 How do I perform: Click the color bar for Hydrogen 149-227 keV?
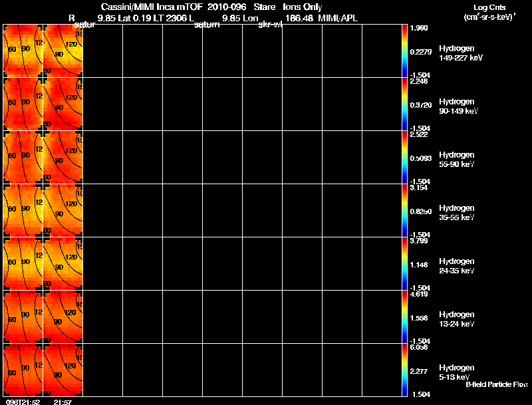pyautogui.click(x=404, y=51)
